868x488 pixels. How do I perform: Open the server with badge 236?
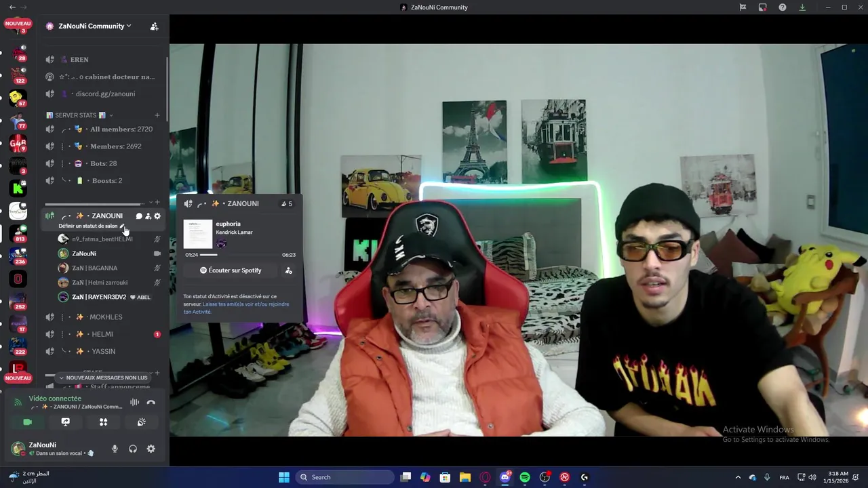pos(18,257)
